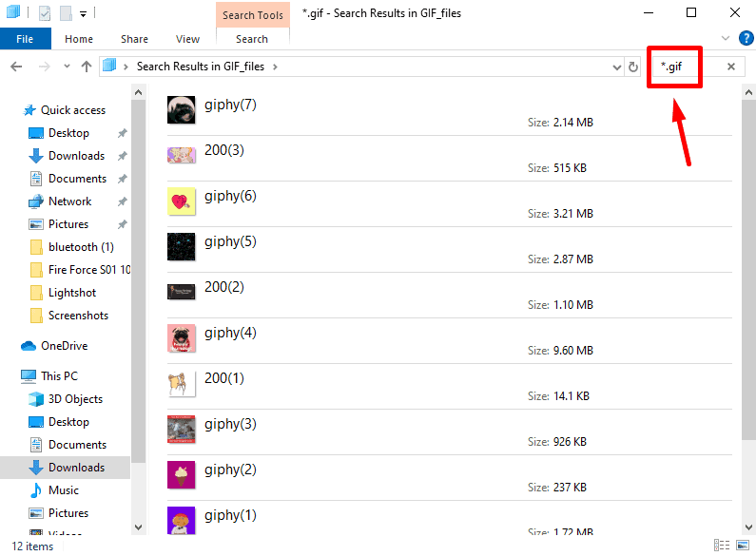Viewport: 756px width, 556px height.
Task: Click the Size 14.1 KB text
Action: click(x=558, y=396)
